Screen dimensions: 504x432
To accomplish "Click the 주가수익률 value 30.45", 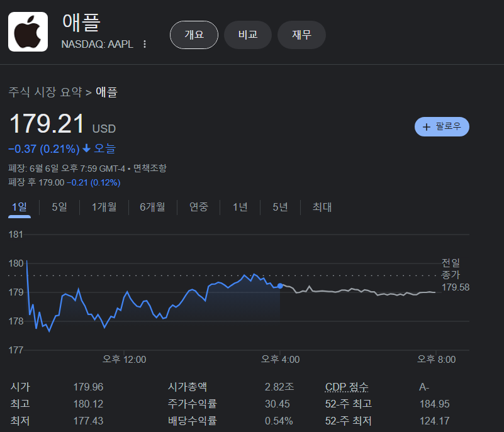I will [277, 404].
